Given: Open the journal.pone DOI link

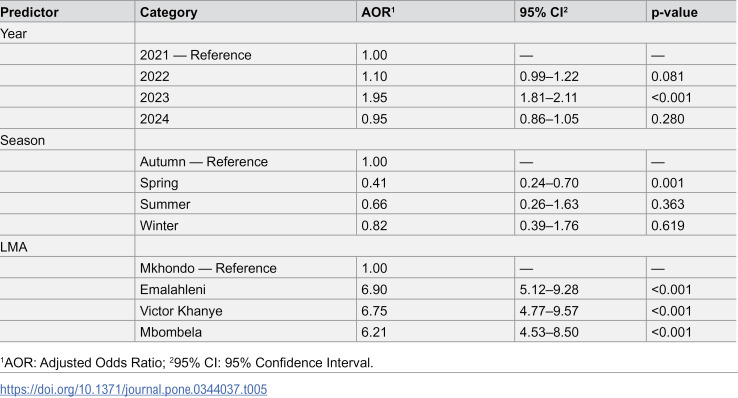Looking at the screenshot, I should 133,390.
